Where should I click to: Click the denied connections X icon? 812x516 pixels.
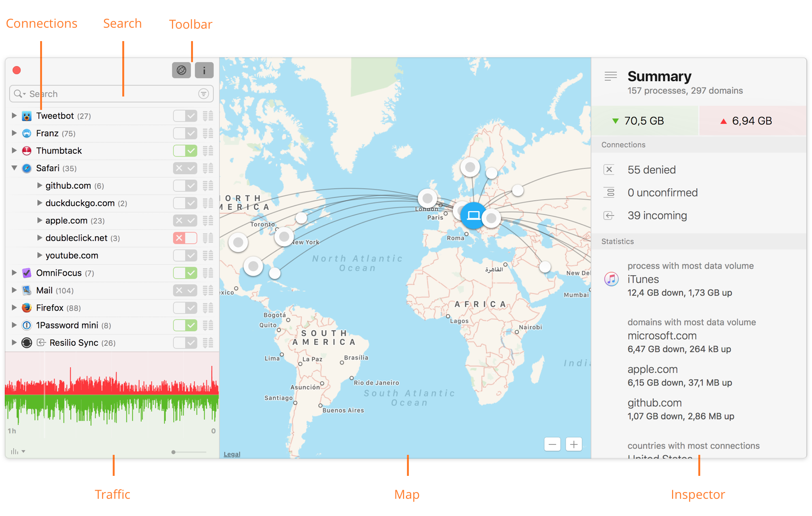pyautogui.click(x=609, y=170)
